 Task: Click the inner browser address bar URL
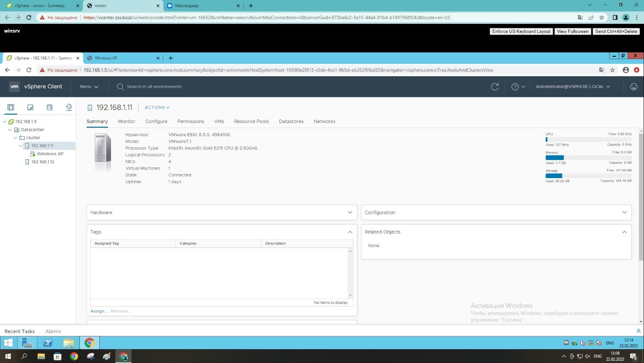(x=289, y=70)
